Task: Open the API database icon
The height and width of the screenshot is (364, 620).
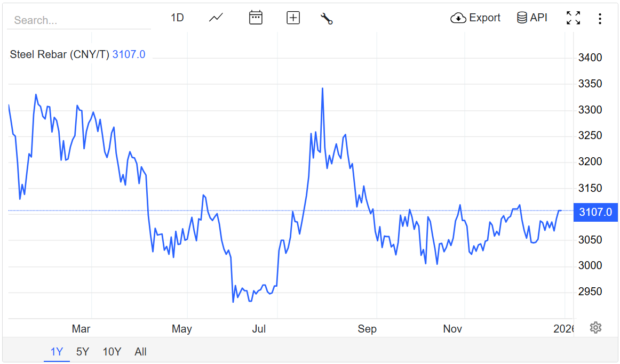Action: click(522, 18)
